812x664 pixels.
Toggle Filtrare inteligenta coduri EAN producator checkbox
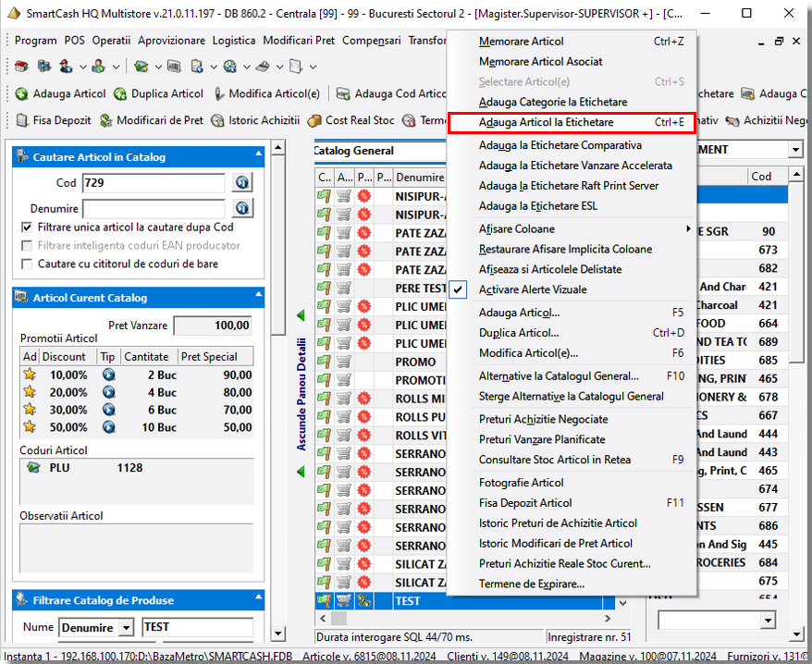[27, 245]
